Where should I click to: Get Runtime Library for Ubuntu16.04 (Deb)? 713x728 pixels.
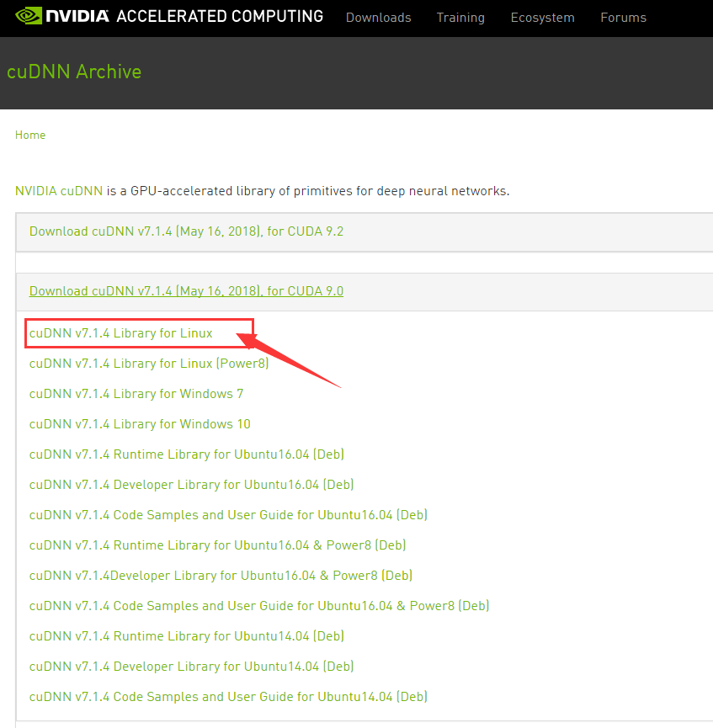(x=187, y=454)
